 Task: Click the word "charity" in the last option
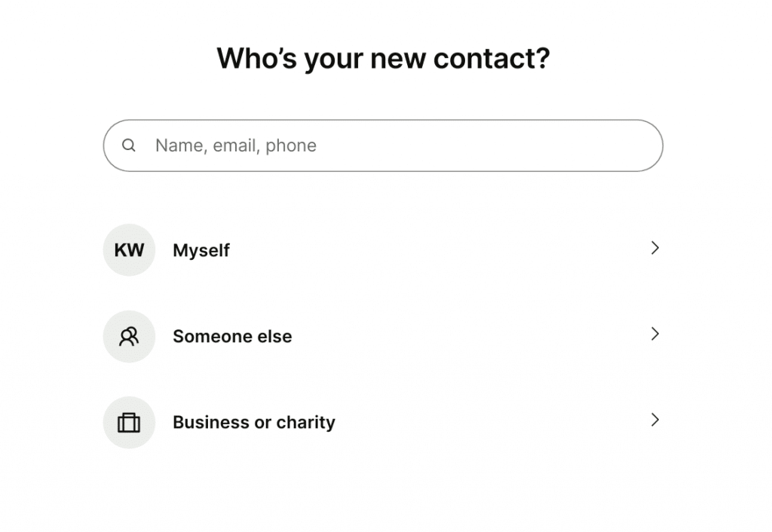(306, 423)
